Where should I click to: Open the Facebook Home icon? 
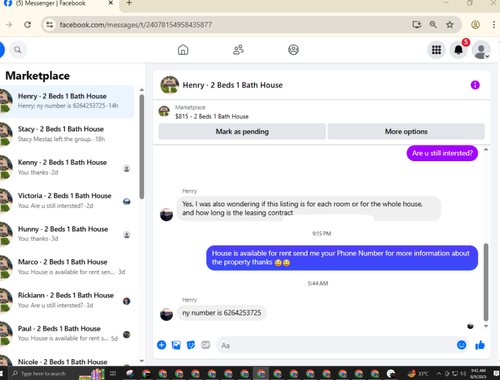[183, 50]
